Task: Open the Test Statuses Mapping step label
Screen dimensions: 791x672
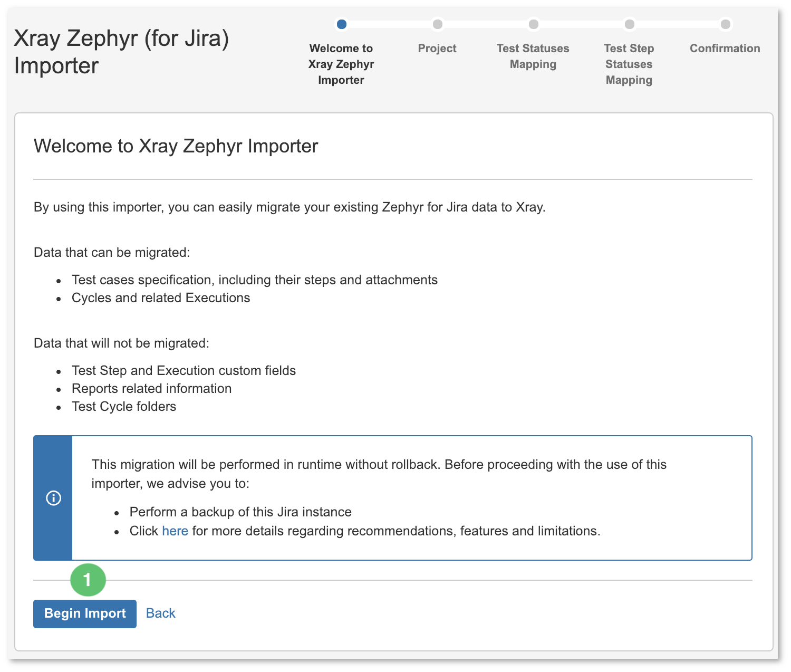Action: (x=533, y=56)
